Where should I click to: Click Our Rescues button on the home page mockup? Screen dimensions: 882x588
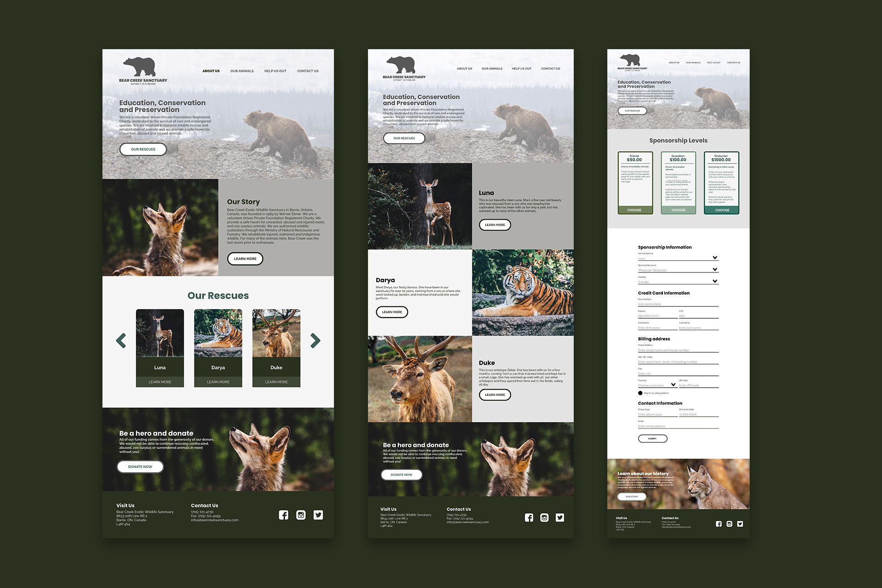click(143, 149)
